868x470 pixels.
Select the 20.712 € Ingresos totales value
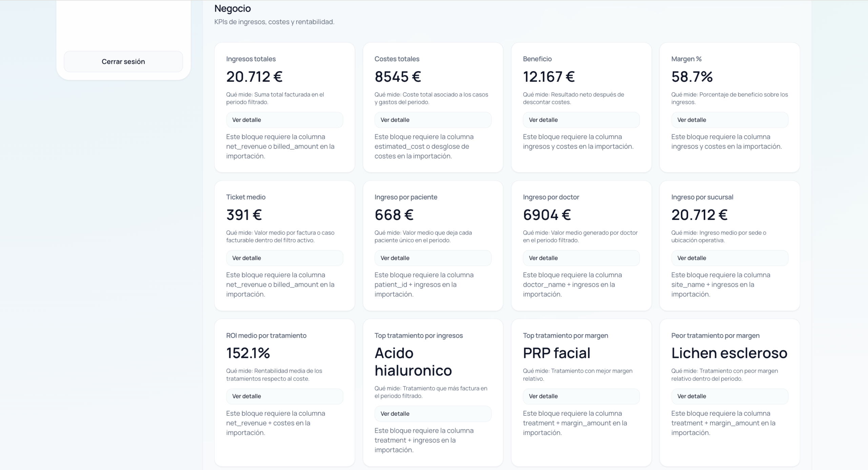click(254, 77)
